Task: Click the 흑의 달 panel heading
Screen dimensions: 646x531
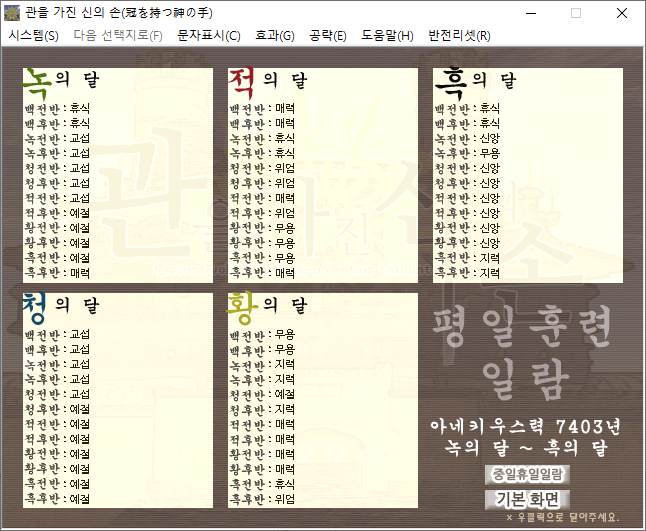Action: tap(475, 81)
